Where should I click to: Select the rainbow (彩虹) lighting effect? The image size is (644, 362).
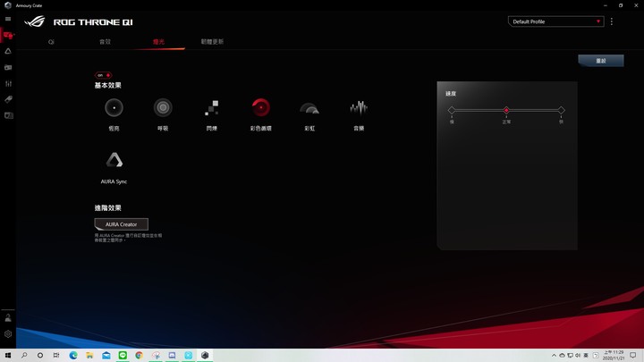tap(309, 108)
